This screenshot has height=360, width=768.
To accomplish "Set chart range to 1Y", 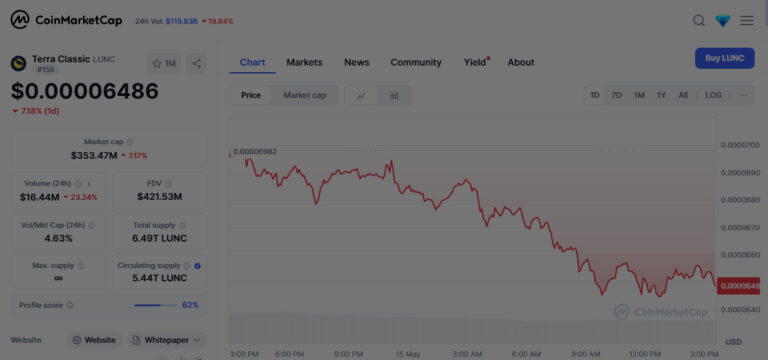I will point(661,96).
